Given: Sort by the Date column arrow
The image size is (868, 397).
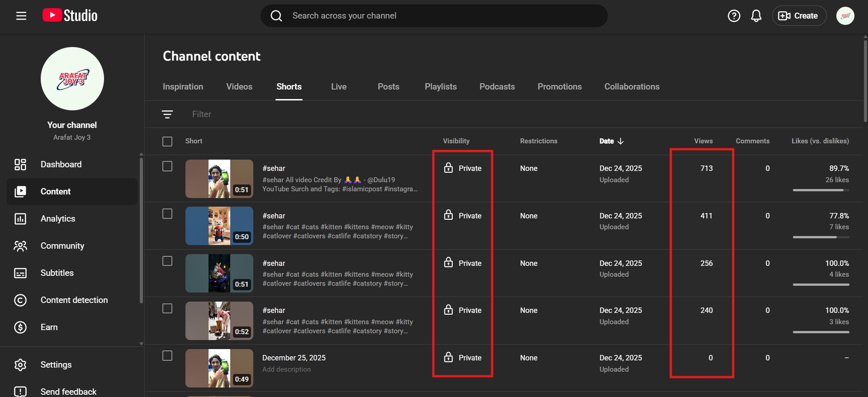Looking at the screenshot, I should pos(621,141).
